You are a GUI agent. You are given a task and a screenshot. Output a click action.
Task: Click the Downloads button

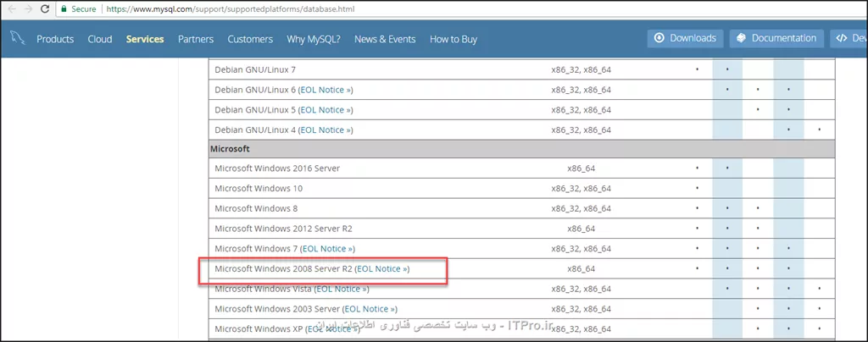coord(685,38)
